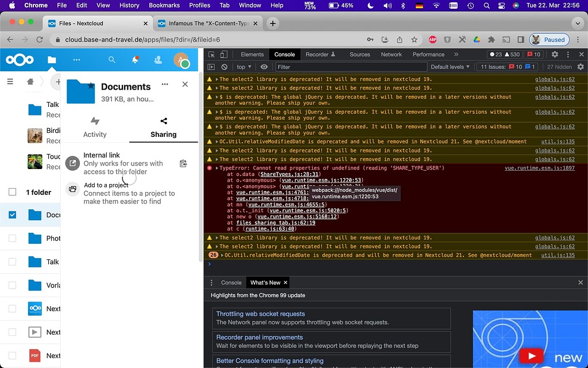
Task: Close the Documents details sidebar
Action: tap(185, 84)
